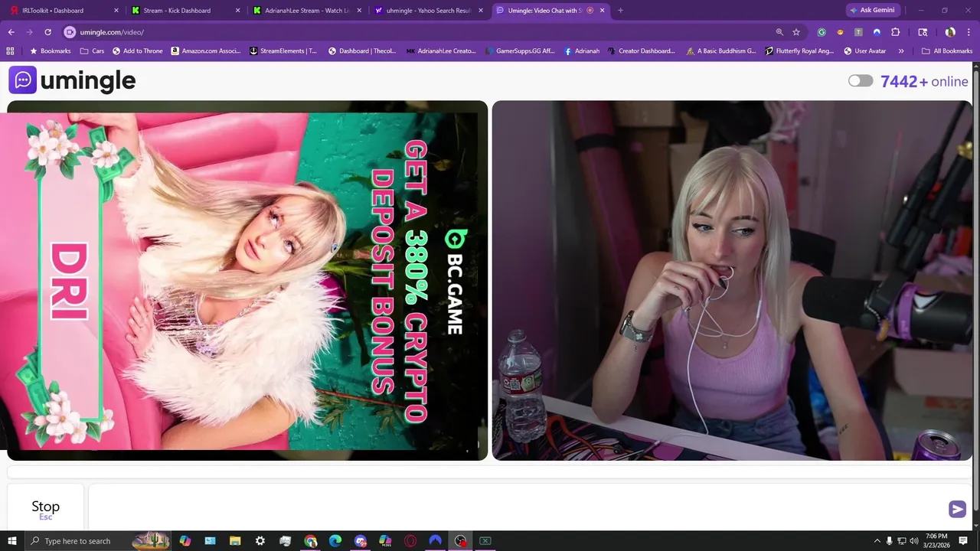View site information icon beside the URL
This screenshot has height=551, width=980.
coord(70,32)
